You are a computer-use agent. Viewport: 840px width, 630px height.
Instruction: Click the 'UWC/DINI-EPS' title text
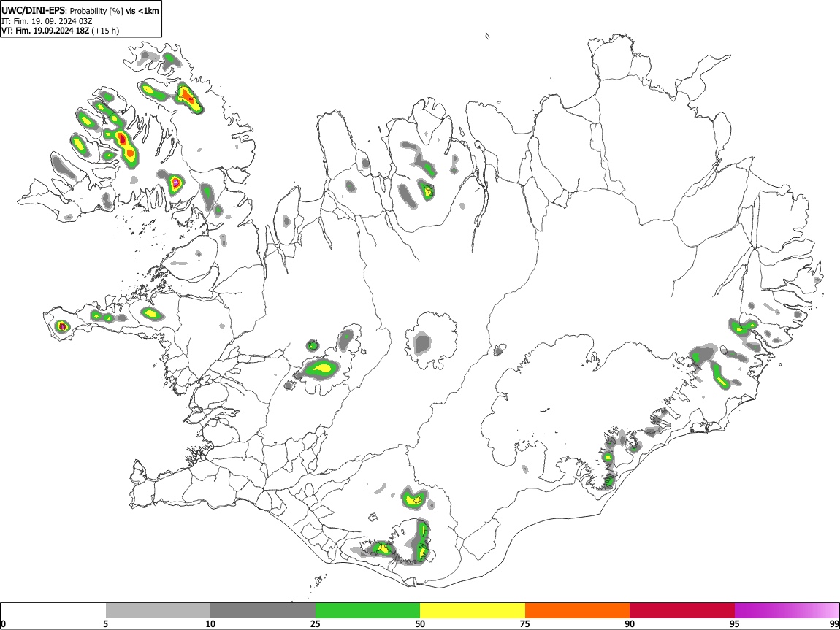(x=33, y=11)
